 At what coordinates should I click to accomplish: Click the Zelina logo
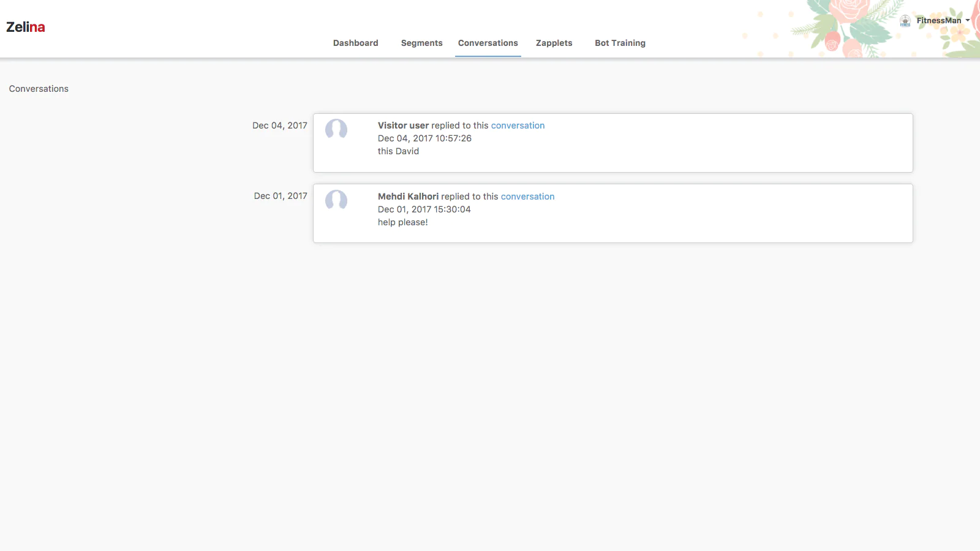click(26, 27)
